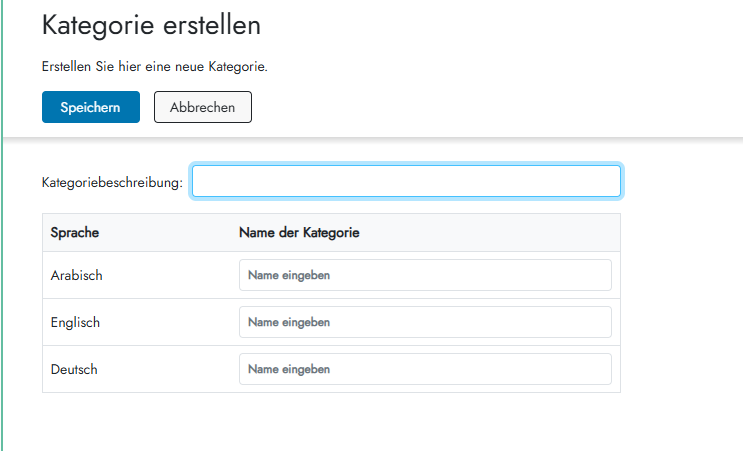The width and height of the screenshot is (743, 451).
Task: Click the name input for Arabisch
Action: pyautogui.click(x=425, y=275)
